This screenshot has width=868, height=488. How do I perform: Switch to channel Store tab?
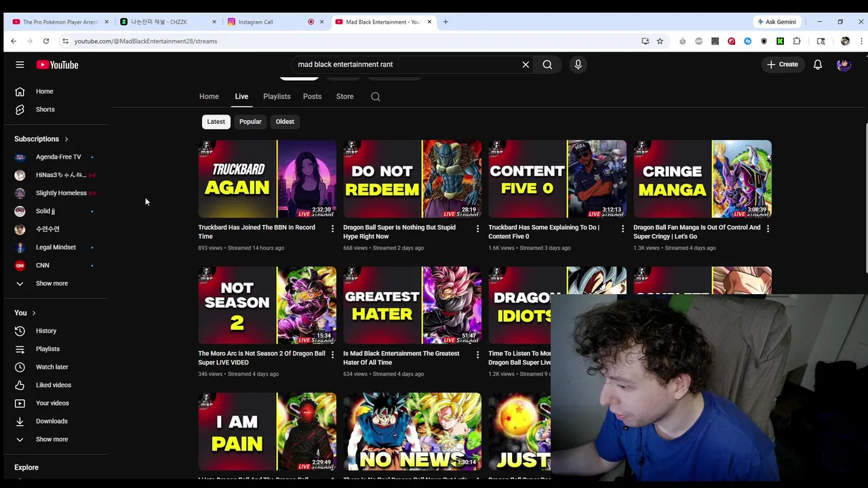coord(344,96)
